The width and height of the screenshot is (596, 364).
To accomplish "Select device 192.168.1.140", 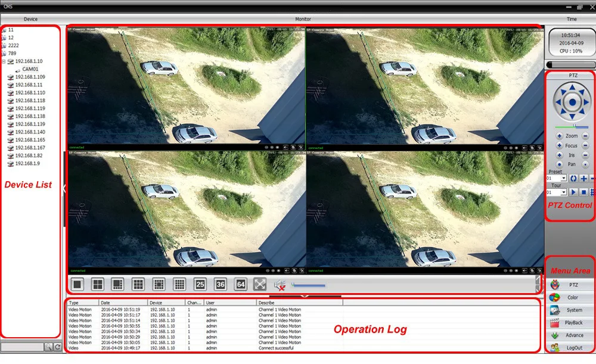I will (x=30, y=132).
